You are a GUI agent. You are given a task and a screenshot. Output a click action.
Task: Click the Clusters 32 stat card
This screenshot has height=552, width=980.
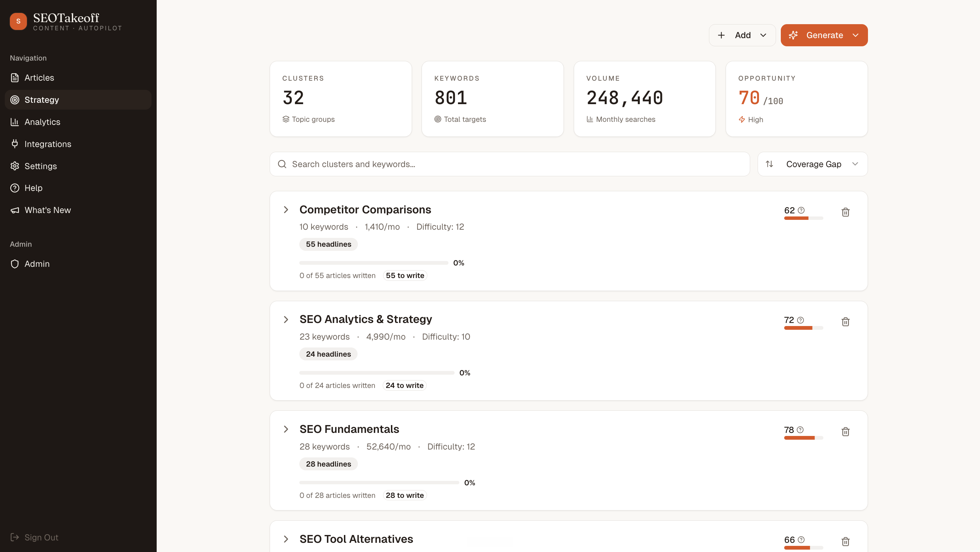(x=341, y=99)
